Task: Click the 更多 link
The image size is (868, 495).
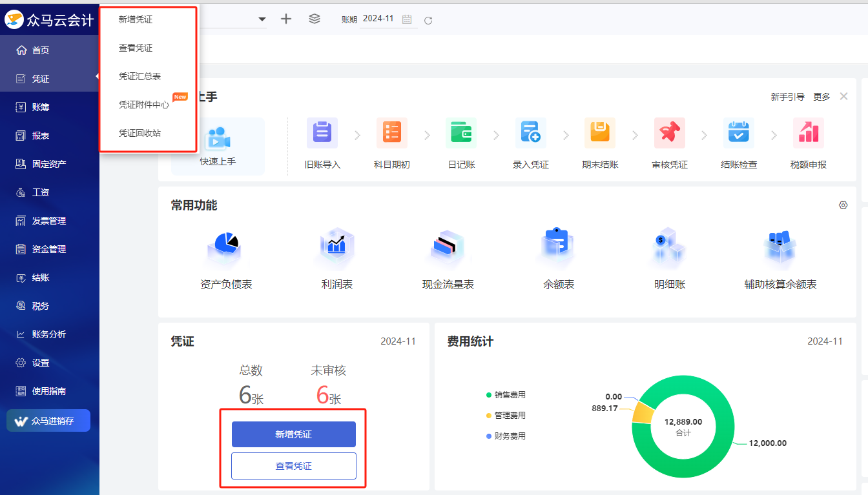Action: 821,97
